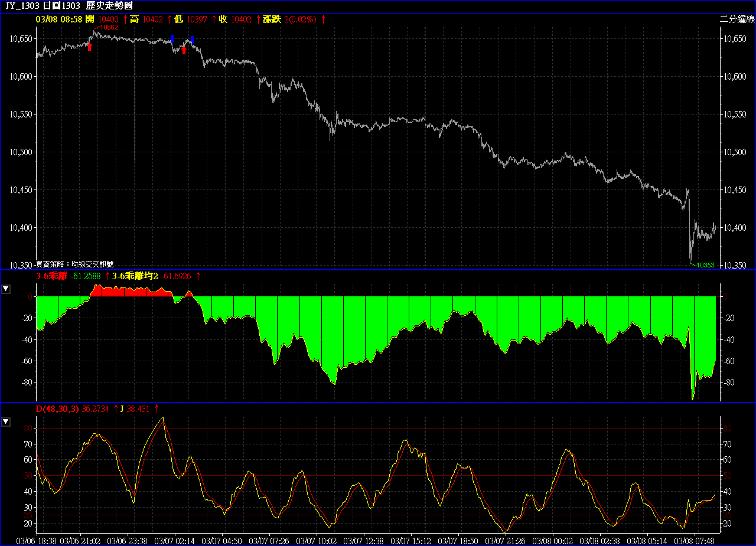
Task: Open the dropdown arrow beside the 3-6乖離 panel
Action: 6,289
